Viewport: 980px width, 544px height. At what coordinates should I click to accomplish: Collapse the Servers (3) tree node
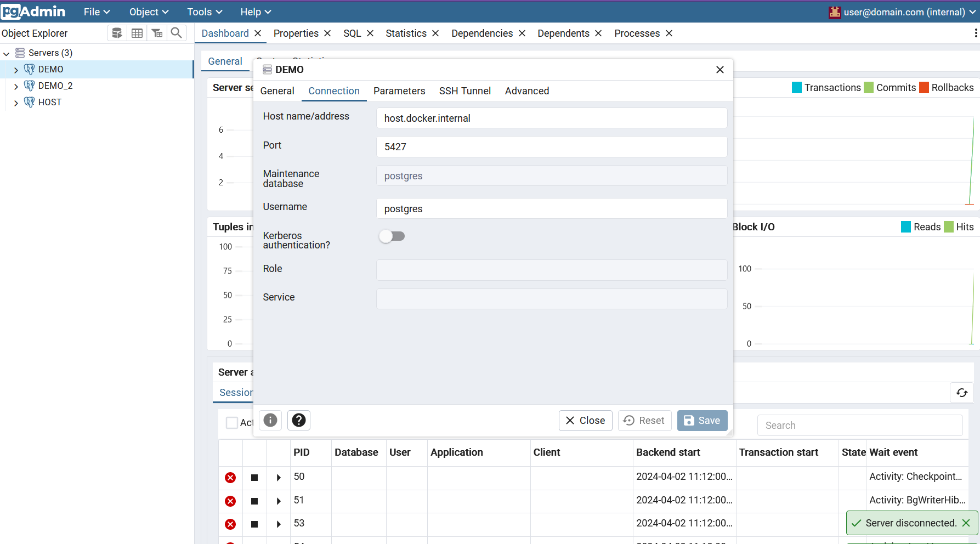pyautogui.click(x=7, y=53)
